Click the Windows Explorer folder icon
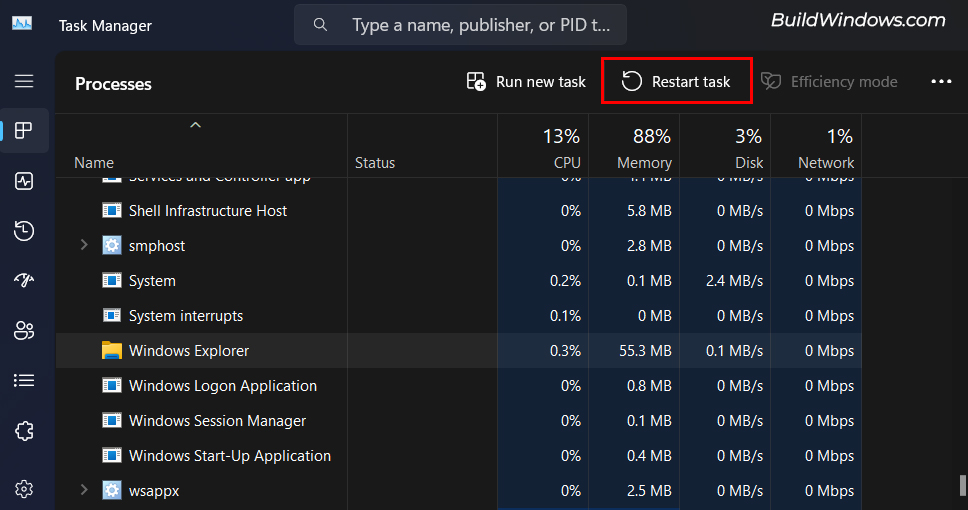 [x=112, y=350]
